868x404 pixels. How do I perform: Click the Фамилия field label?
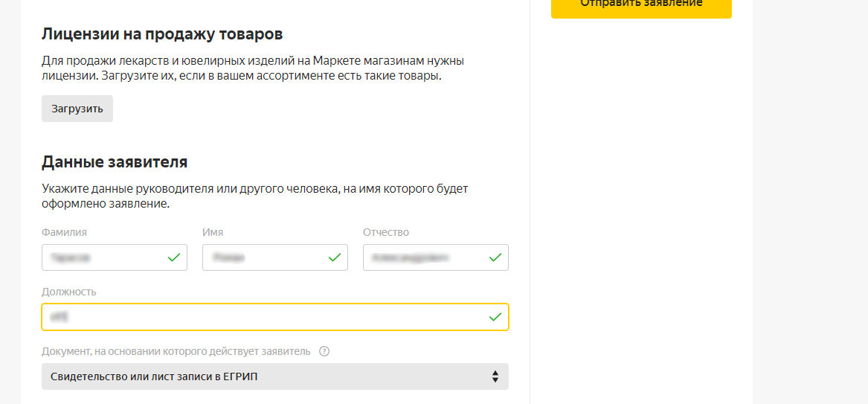click(64, 232)
